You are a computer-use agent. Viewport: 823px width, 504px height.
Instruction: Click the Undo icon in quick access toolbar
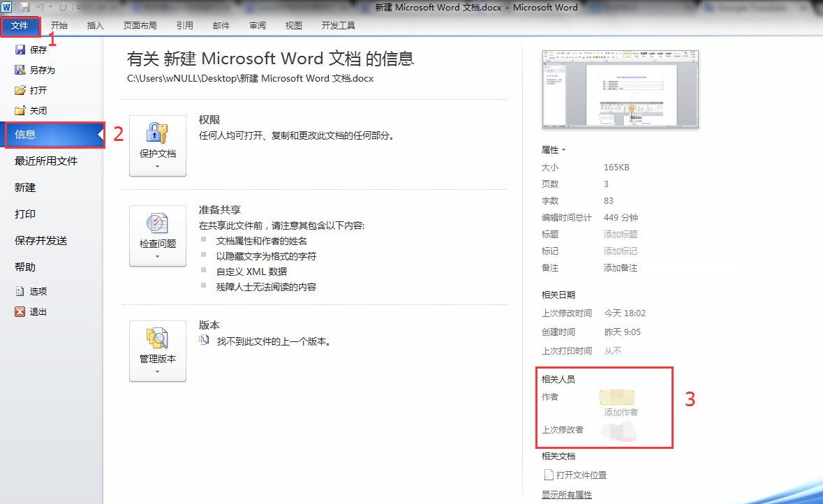pyautogui.click(x=40, y=8)
